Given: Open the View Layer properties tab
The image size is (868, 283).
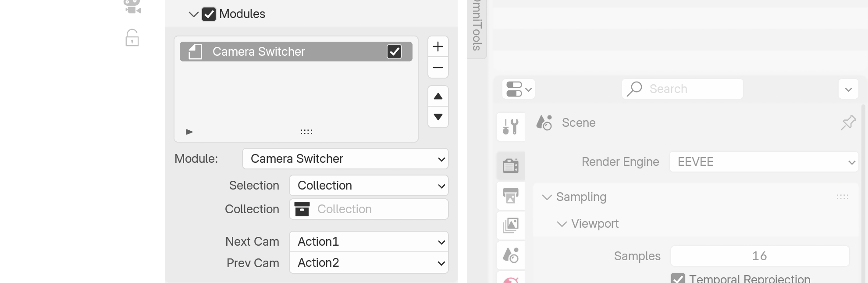Looking at the screenshot, I should pos(511,225).
